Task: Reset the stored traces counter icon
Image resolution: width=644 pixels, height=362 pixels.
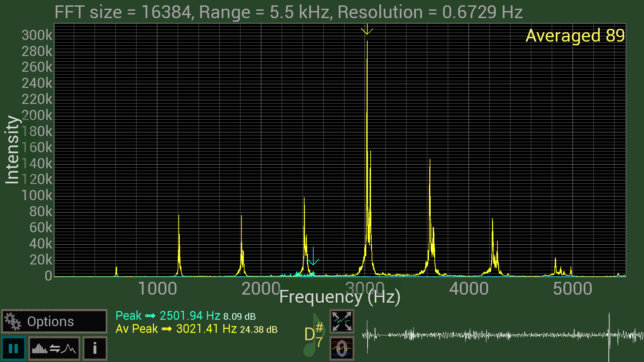Action: pyautogui.click(x=341, y=349)
